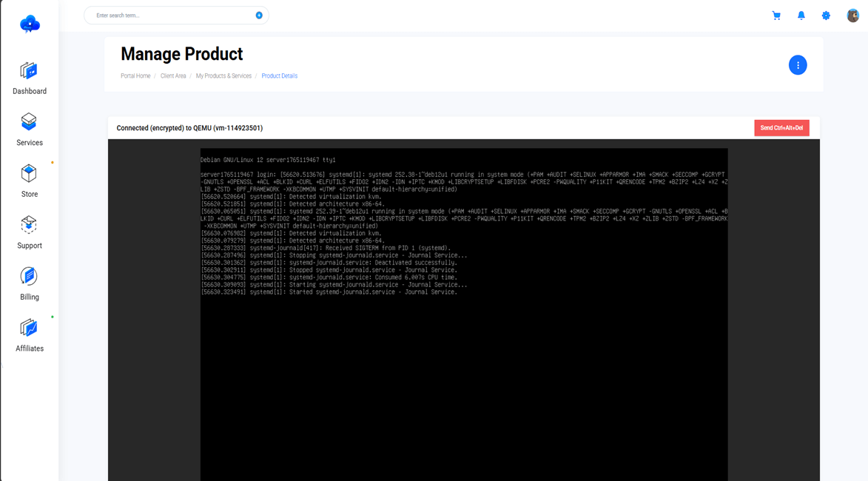Image resolution: width=868 pixels, height=481 pixels.
Task: Click inside the QEMU console screen
Action: 463,311
